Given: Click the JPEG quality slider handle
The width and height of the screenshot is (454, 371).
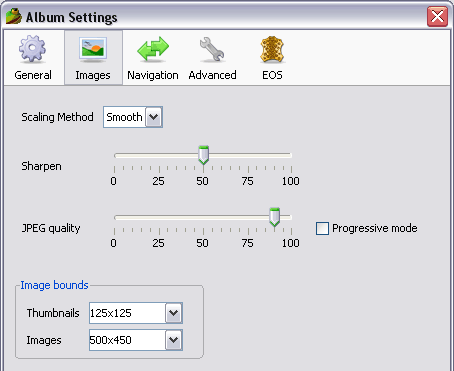Looking at the screenshot, I should [274, 217].
